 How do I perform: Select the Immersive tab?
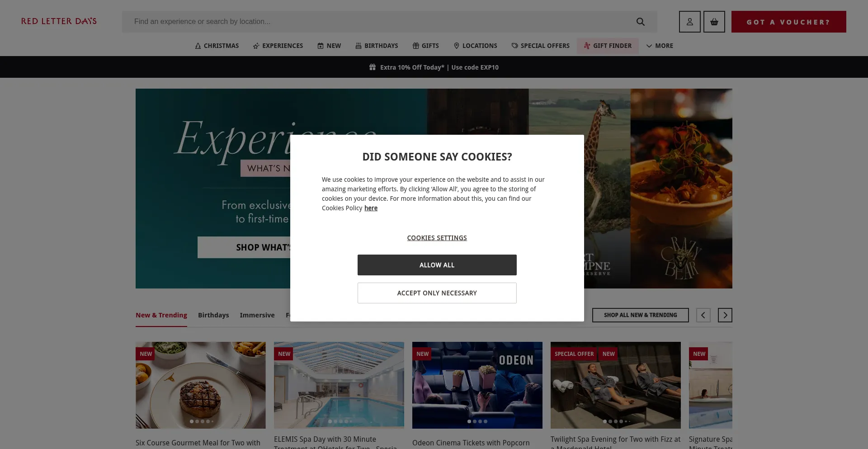tap(257, 315)
